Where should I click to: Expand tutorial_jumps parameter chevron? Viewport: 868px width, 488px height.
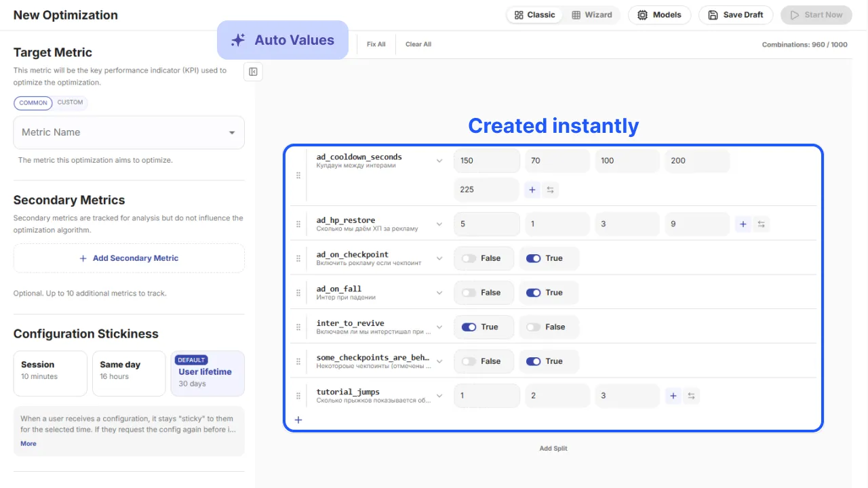tap(439, 396)
